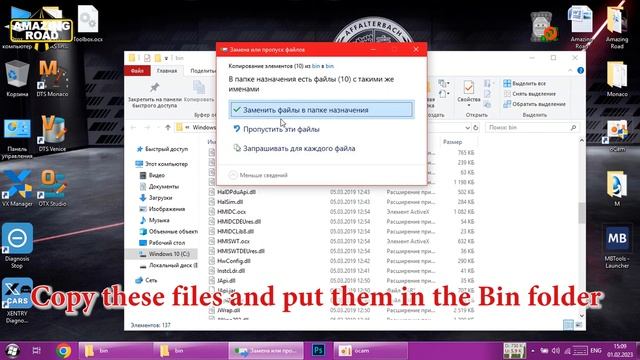This screenshot has width=640, height=360.
Task: Open the M file icon on the desktop
Action: (x=617, y=189)
